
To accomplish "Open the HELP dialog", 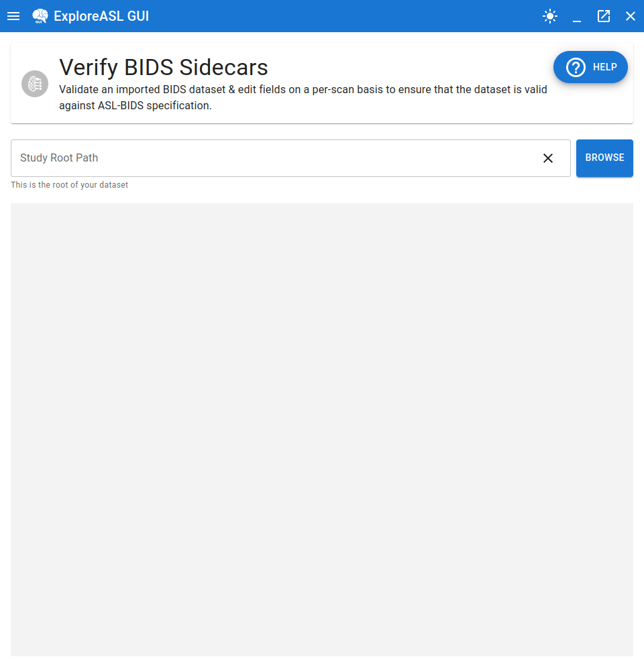I will click(x=590, y=67).
